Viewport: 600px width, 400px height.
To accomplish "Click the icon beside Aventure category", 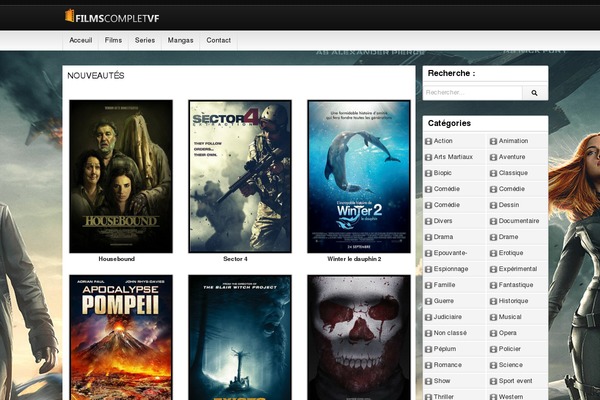I will coord(494,157).
